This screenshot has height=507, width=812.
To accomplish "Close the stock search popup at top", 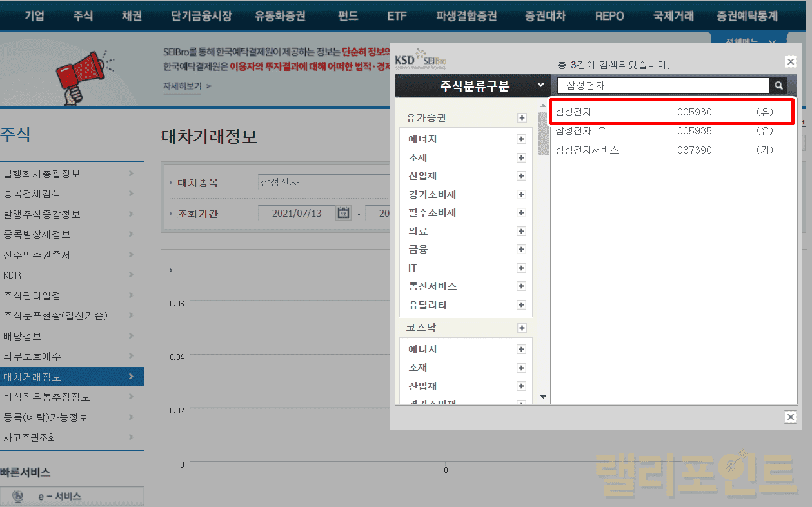I will coord(790,61).
